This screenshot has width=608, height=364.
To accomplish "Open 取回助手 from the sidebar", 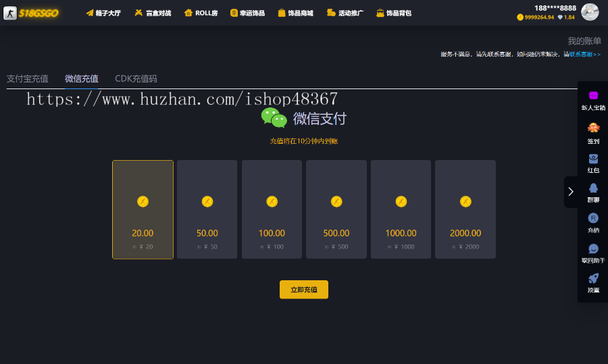I will (593, 253).
